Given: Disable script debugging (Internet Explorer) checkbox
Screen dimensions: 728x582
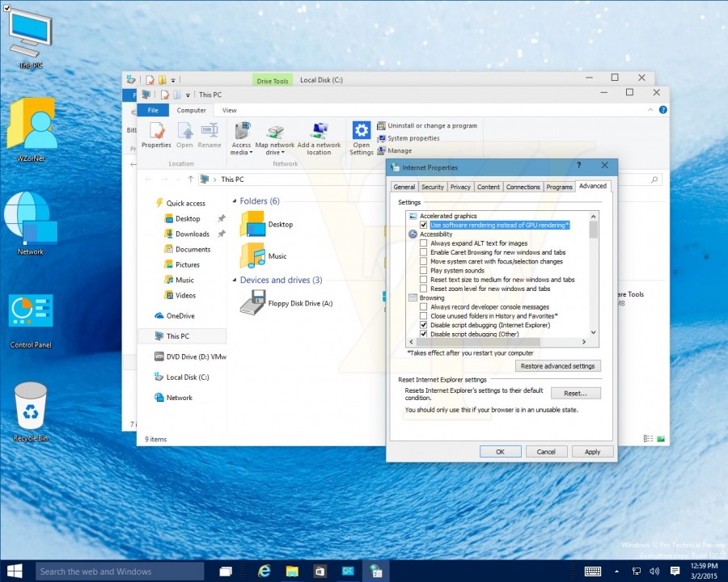Looking at the screenshot, I should point(424,325).
